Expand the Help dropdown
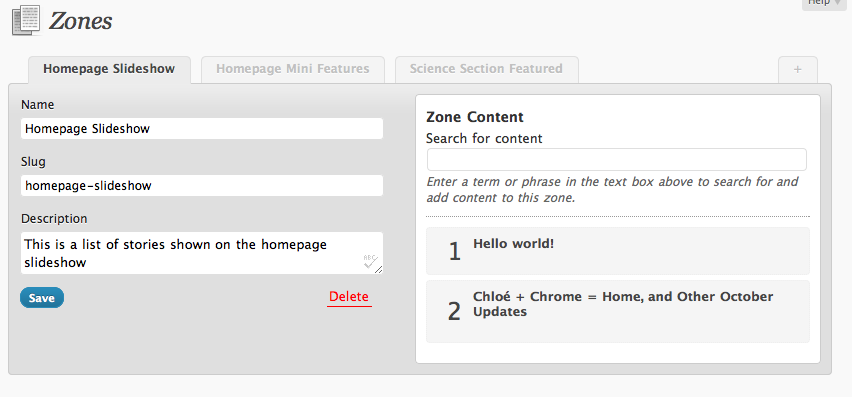Screen dimensions: 852x397 824,3
